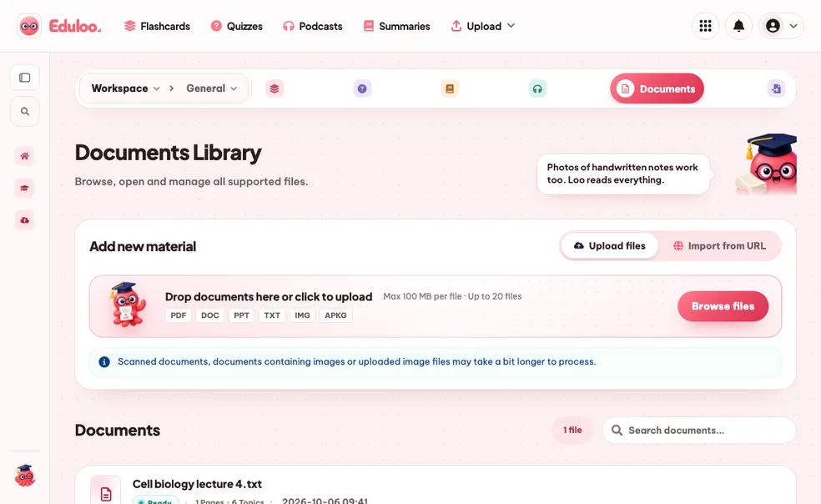Screen dimensions: 821x504
Task: Open the apps grid icon
Action: 705,26
